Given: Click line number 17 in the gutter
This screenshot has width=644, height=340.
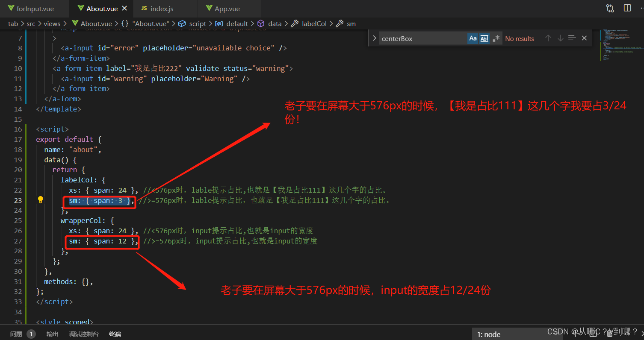Looking at the screenshot, I should 18,139.
